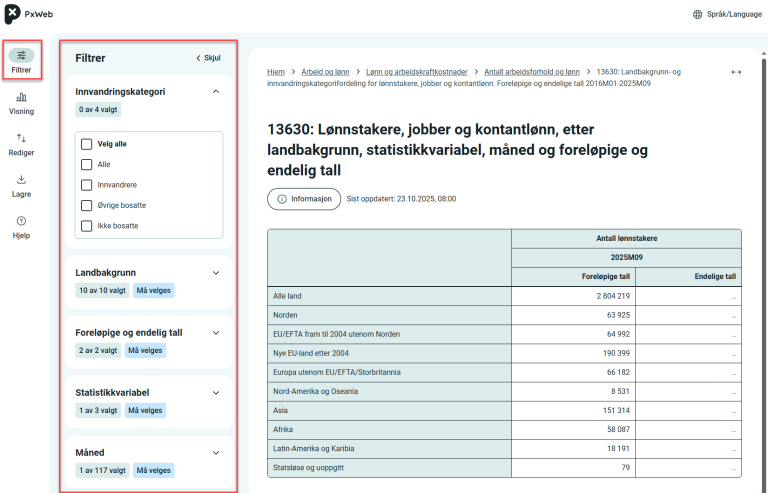Open Språk/Language selector

[x=728, y=14]
